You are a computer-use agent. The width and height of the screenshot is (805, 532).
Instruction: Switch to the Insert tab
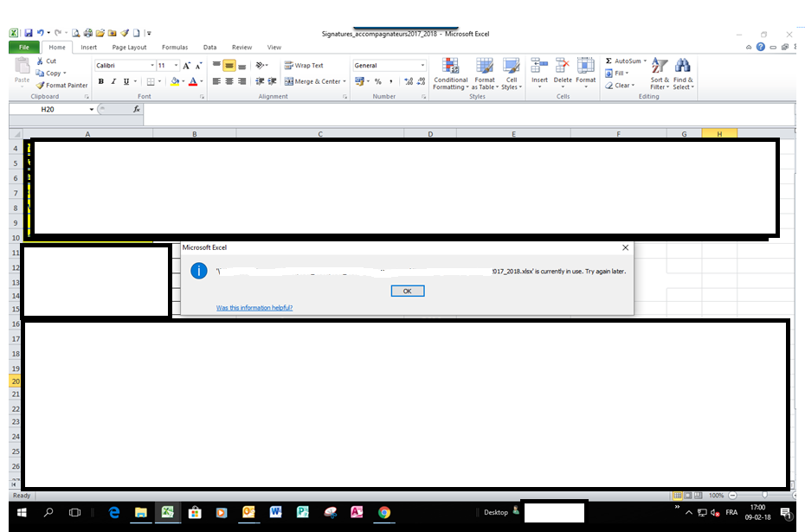tap(88, 48)
